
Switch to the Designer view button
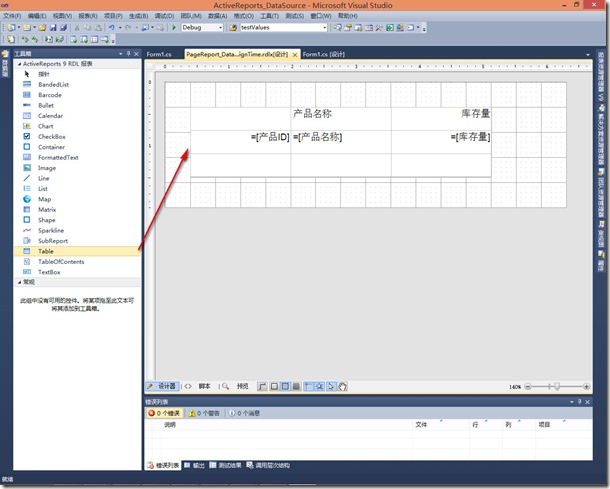tap(162, 386)
